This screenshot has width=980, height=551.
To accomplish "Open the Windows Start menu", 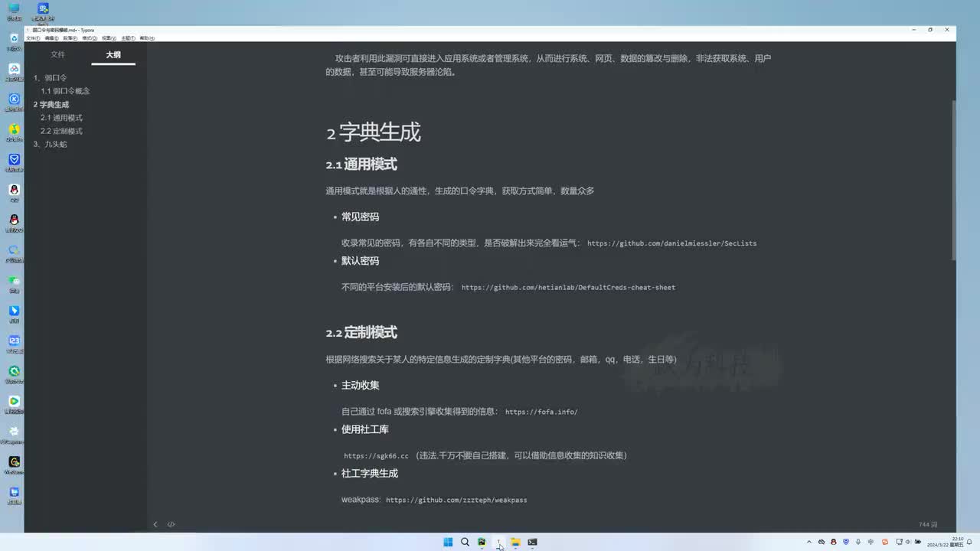I will point(448,542).
